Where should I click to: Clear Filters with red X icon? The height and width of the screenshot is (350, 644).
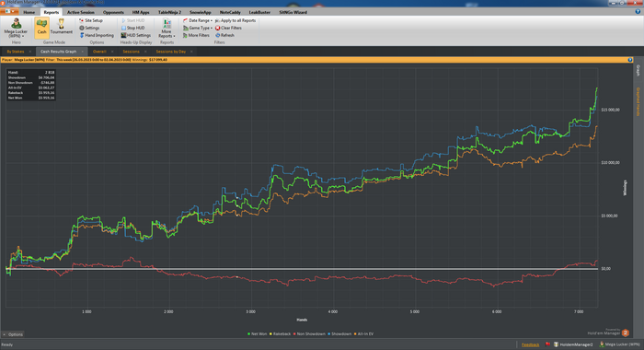[x=229, y=28]
